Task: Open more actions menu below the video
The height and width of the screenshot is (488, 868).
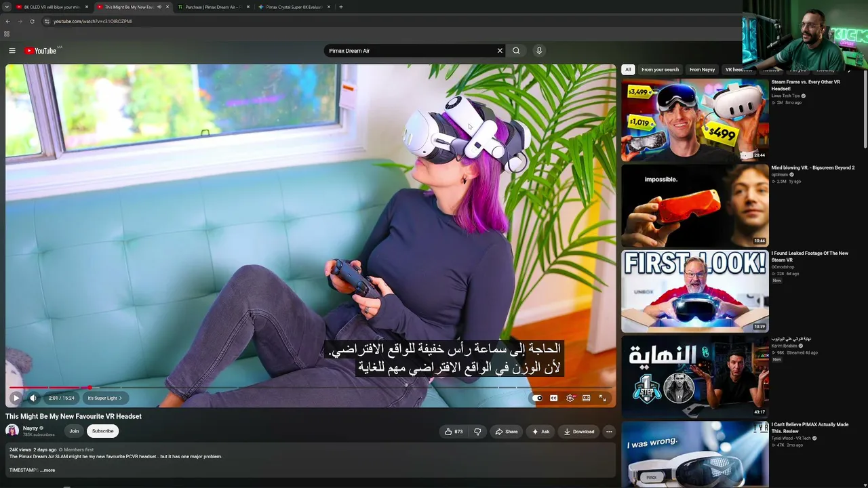Action: (x=609, y=432)
